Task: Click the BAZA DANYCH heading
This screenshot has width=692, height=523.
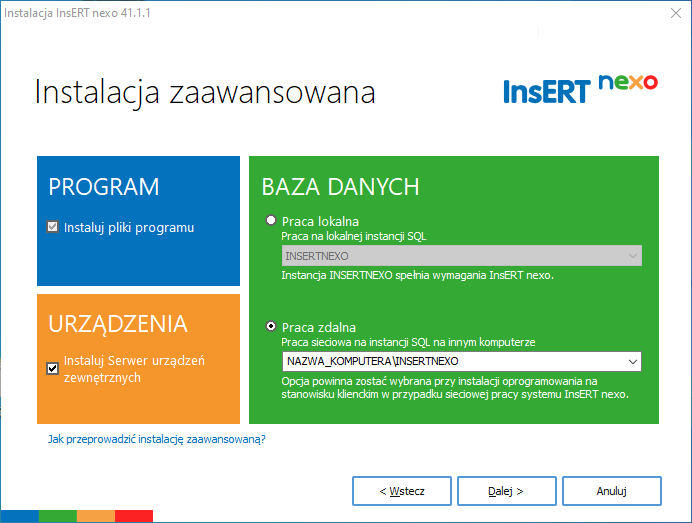Action: [x=340, y=187]
